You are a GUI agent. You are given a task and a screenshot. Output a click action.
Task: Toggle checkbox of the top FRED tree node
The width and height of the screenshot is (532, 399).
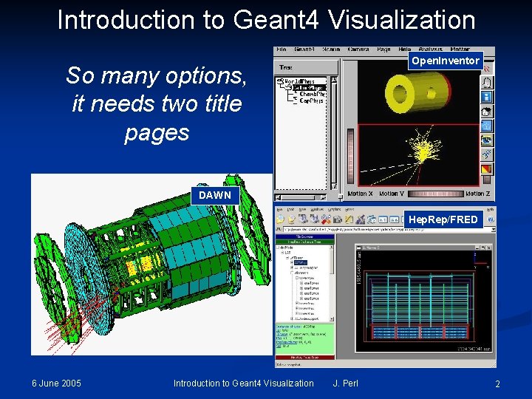278,248
